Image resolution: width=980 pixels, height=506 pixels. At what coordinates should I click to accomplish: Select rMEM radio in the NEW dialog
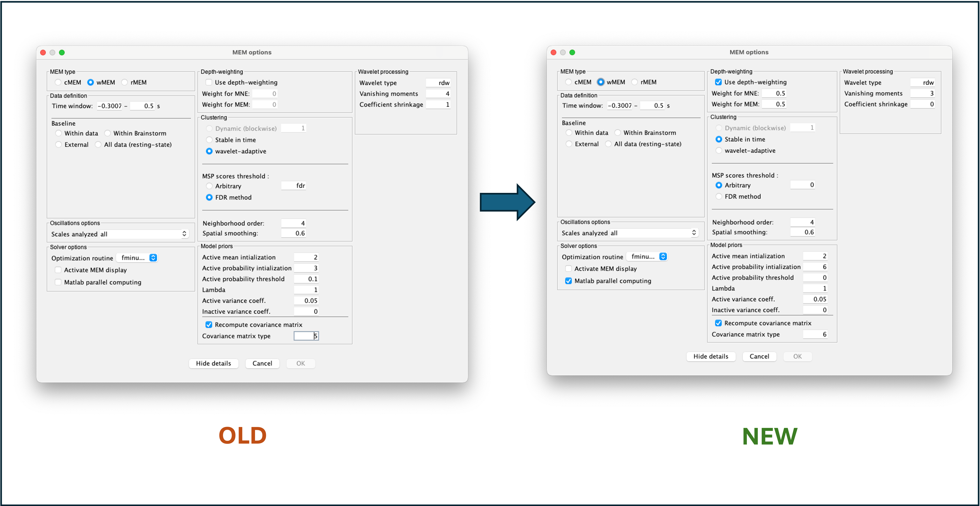click(x=634, y=82)
